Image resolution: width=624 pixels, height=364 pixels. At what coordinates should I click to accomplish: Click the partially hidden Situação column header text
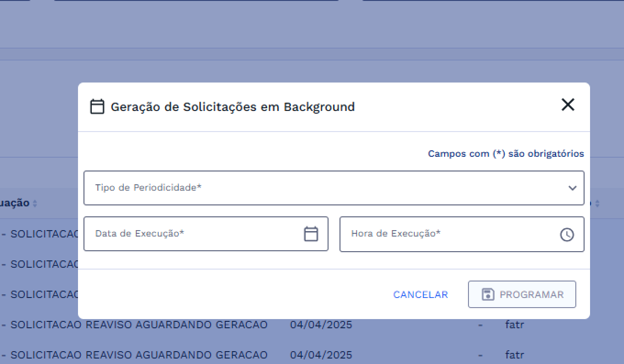(x=15, y=203)
